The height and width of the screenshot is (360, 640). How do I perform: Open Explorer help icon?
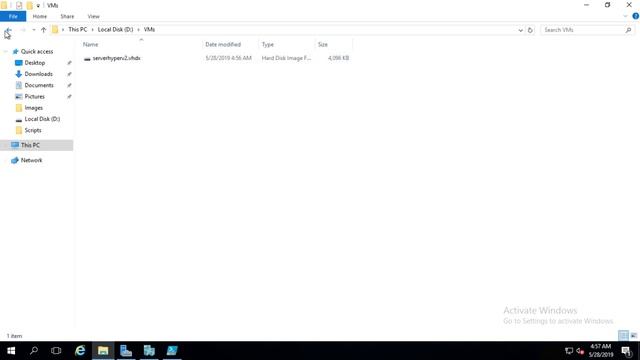(636, 16)
